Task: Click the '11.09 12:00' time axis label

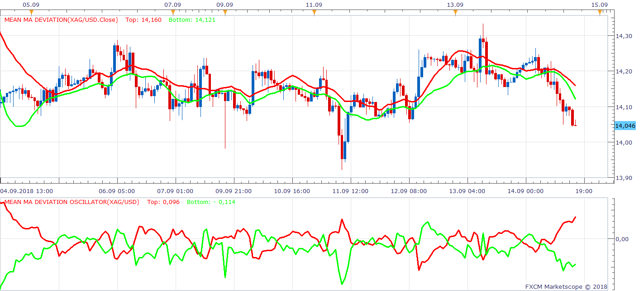Action: click(351, 191)
